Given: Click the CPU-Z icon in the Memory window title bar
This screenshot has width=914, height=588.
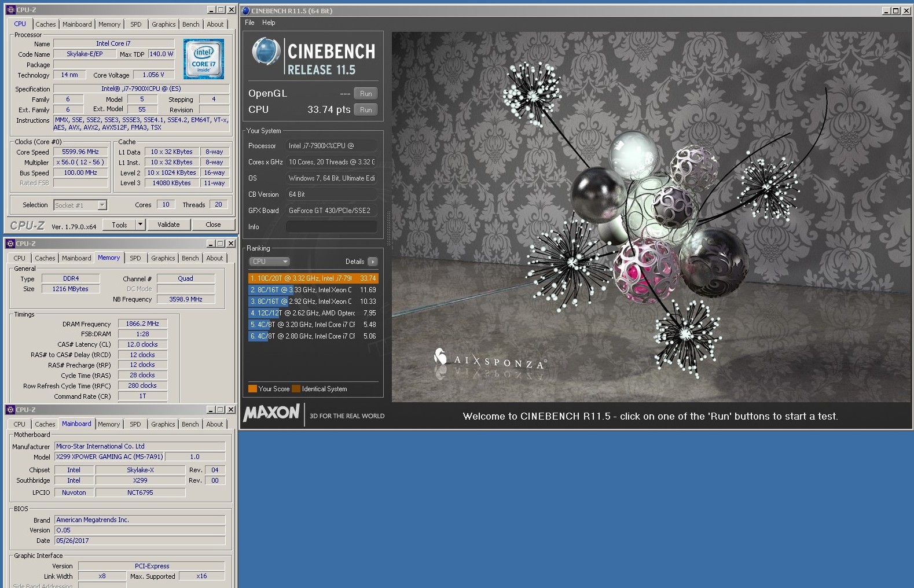Looking at the screenshot, I should [10, 244].
